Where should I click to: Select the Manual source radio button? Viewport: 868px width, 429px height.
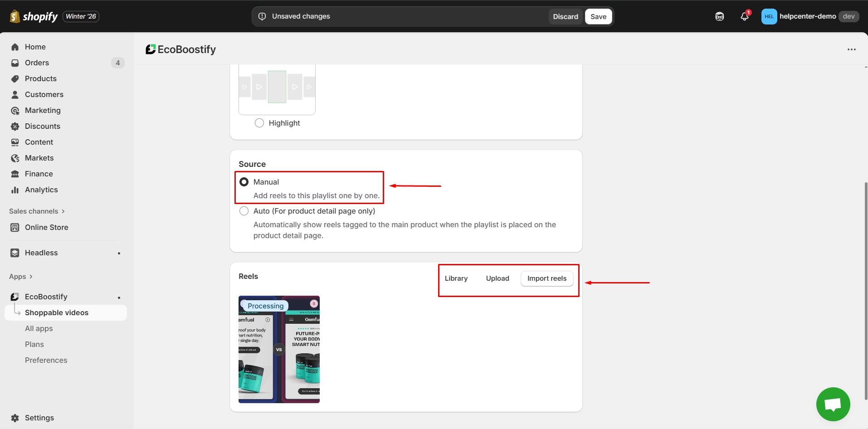click(x=244, y=182)
